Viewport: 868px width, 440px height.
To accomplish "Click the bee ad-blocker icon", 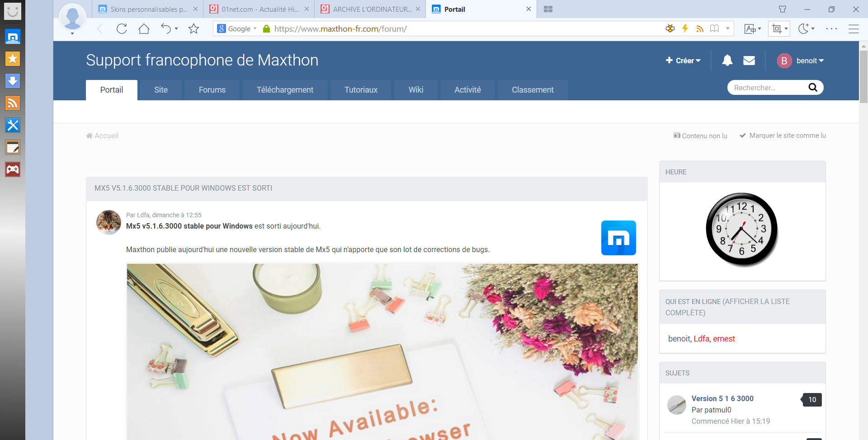I will pyautogui.click(x=670, y=28).
